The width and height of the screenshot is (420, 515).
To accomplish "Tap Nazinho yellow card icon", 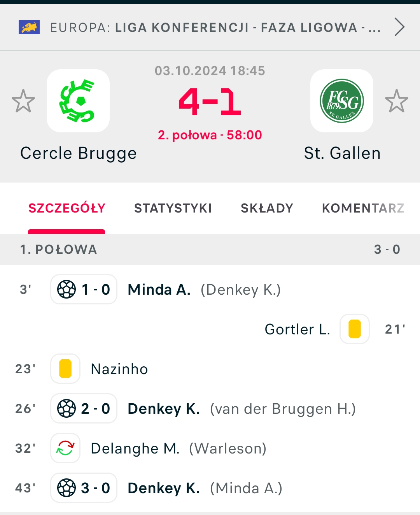I will pos(65,369).
